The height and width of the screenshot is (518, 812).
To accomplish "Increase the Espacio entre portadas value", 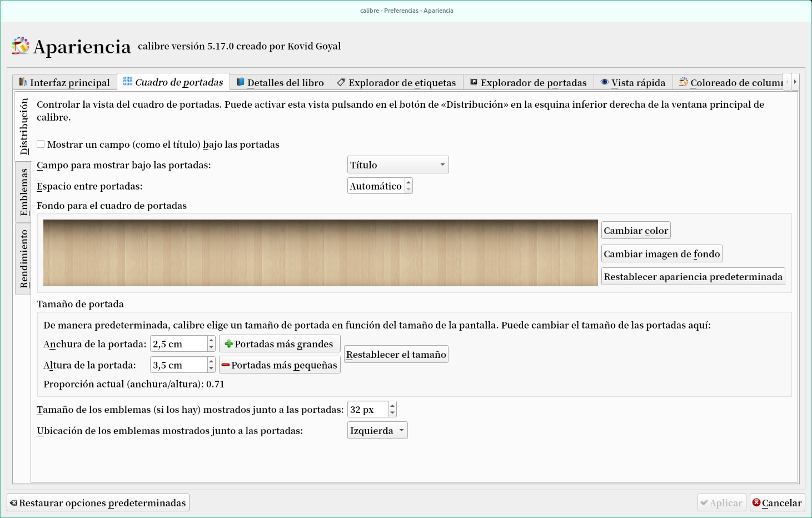I will tap(409, 182).
